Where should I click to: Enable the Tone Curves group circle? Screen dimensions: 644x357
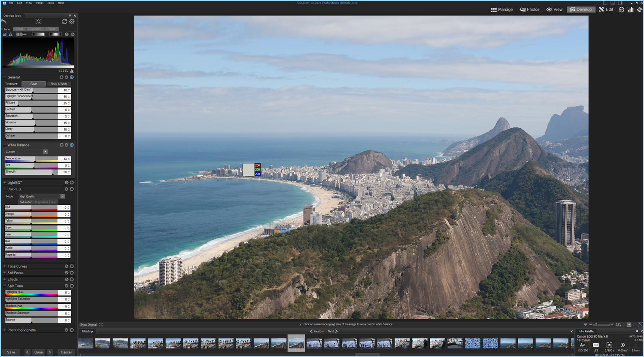coord(72,266)
